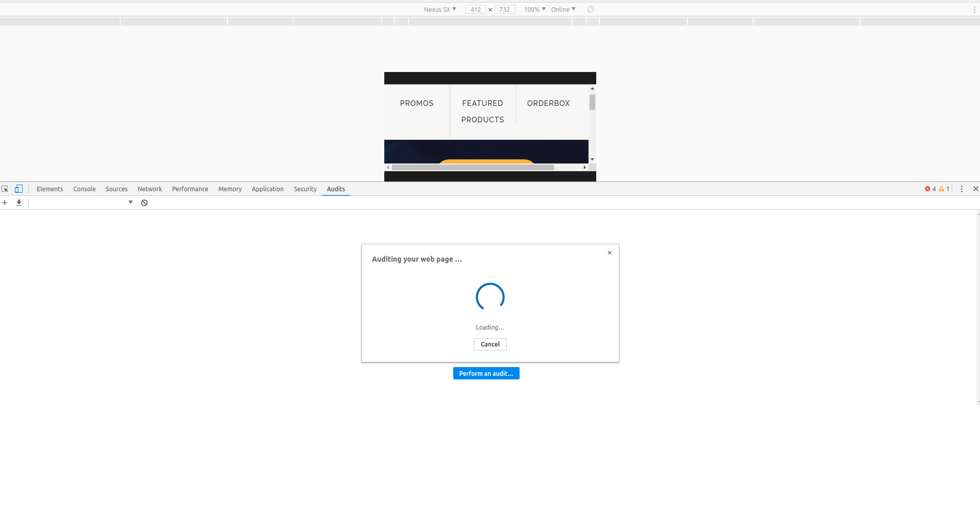
Task: Open the Nexus 5X device dropdown
Action: coord(439,9)
